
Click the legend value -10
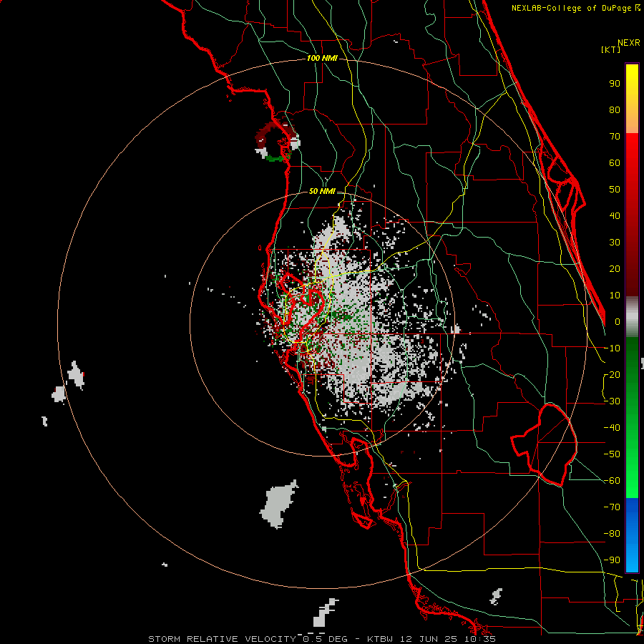[612, 348]
